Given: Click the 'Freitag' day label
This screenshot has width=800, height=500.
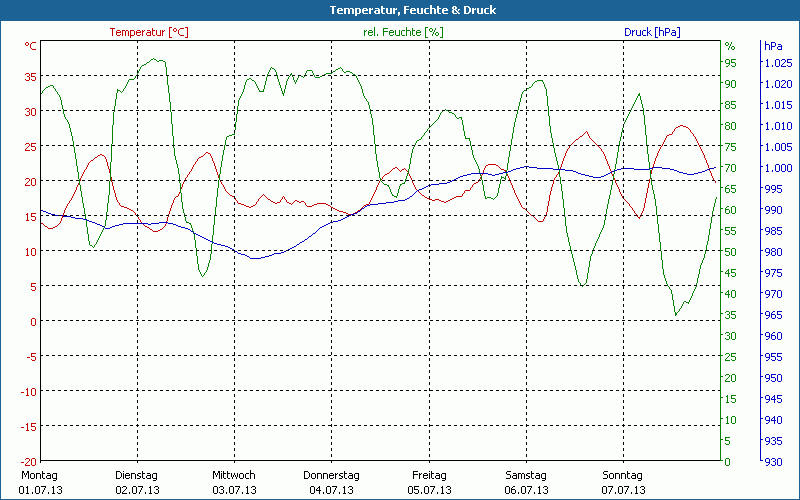Looking at the screenshot, I should [x=429, y=476].
